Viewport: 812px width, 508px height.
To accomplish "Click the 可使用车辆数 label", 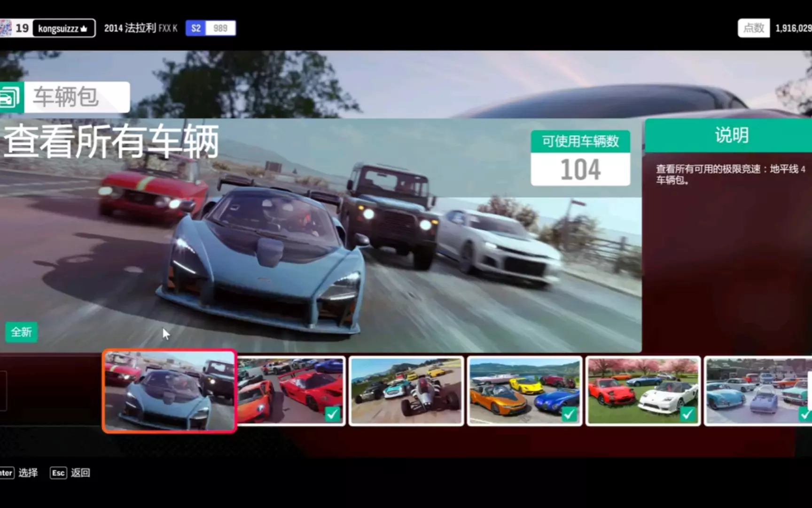I will 580,141.
